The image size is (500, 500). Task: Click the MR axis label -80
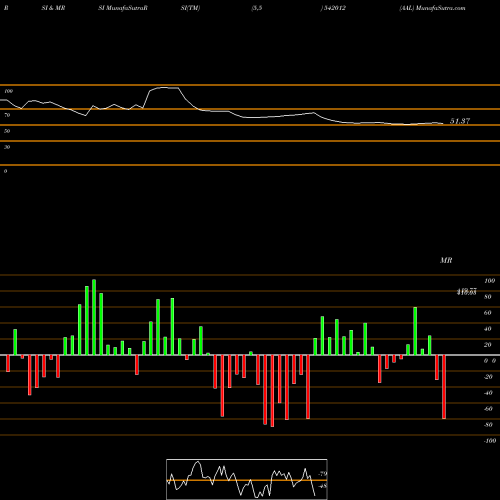click(x=488, y=425)
